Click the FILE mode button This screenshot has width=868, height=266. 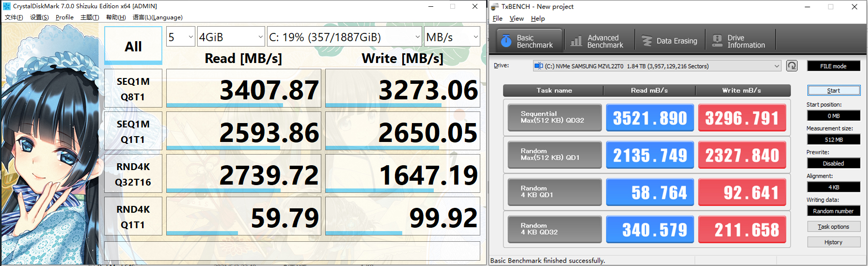point(834,66)
